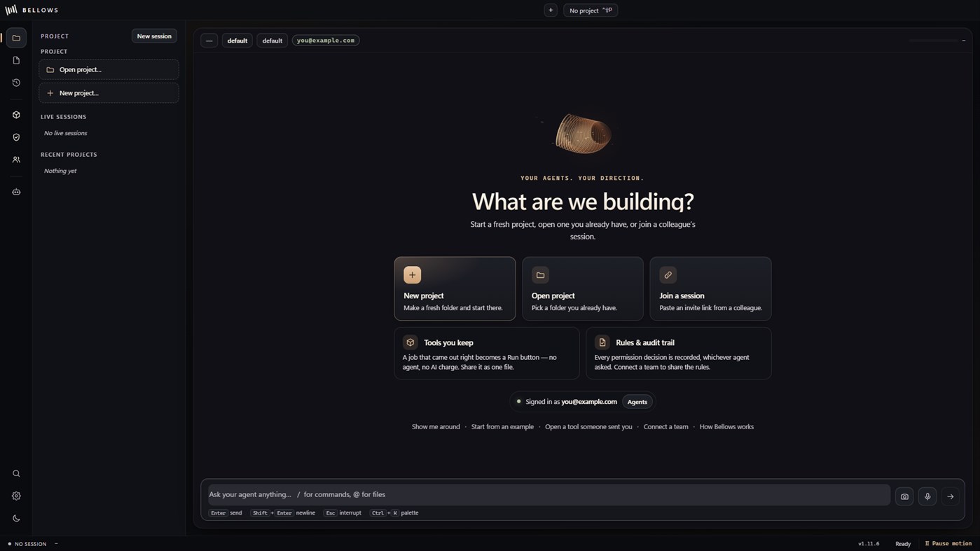Open the History clock sidebar icon
The height and width of the screenshot is (551, 980).
[16, 83]
